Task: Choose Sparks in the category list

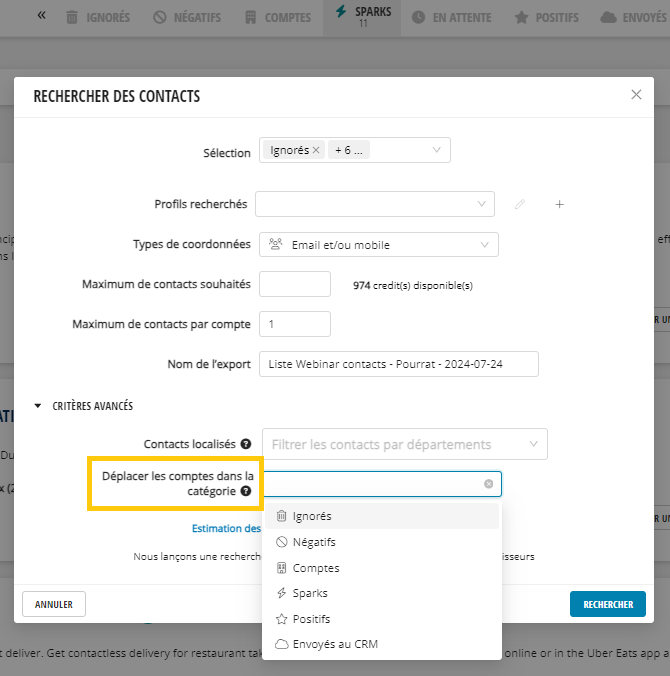Action: click(x=382, y=593)
